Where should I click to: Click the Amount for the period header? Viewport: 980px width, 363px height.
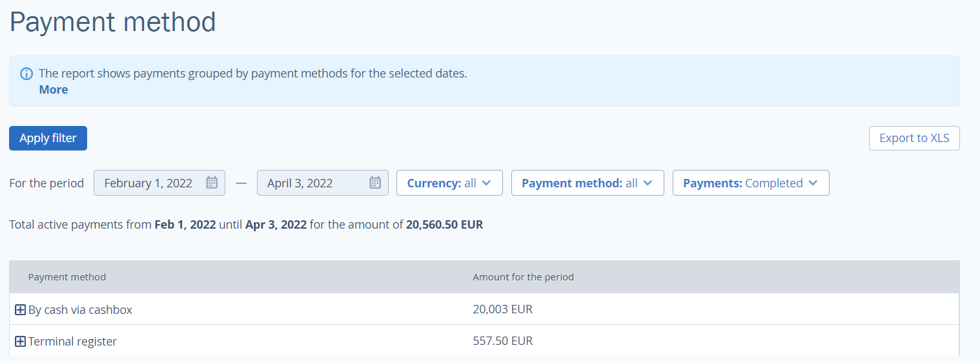pyautogui.click(x=524, y=277)
